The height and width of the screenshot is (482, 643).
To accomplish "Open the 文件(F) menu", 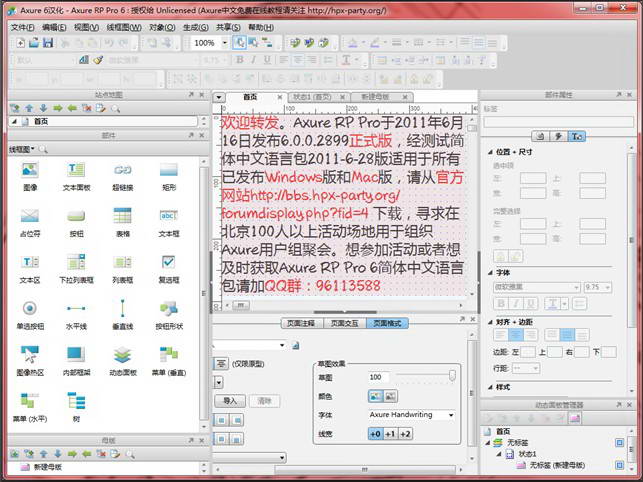I will point(22,27).
